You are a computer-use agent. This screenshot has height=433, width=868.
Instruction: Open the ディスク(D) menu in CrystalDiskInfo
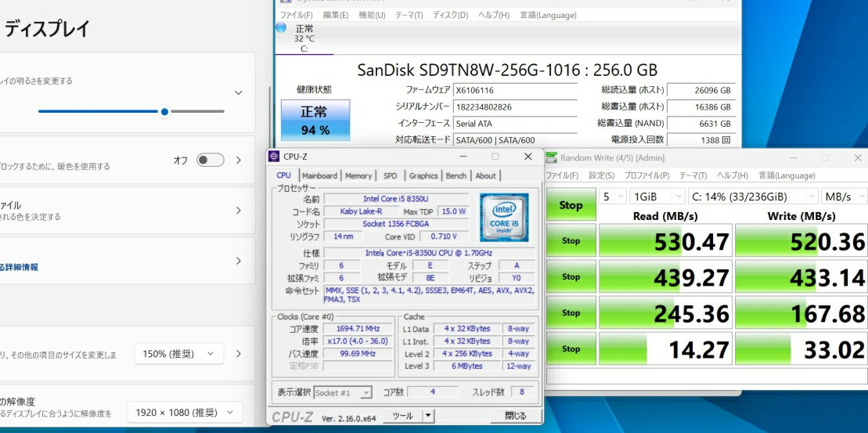[450, 15]
